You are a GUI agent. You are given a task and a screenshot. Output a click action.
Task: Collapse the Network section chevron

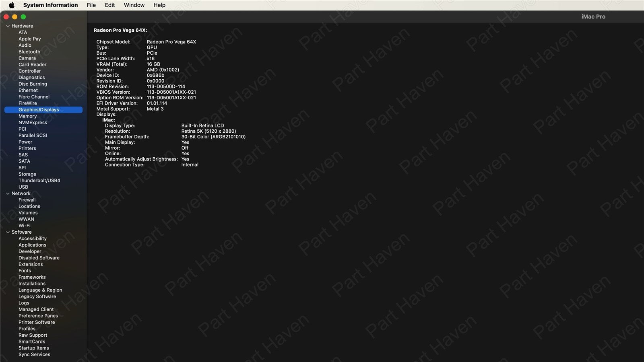pos(8,193)
